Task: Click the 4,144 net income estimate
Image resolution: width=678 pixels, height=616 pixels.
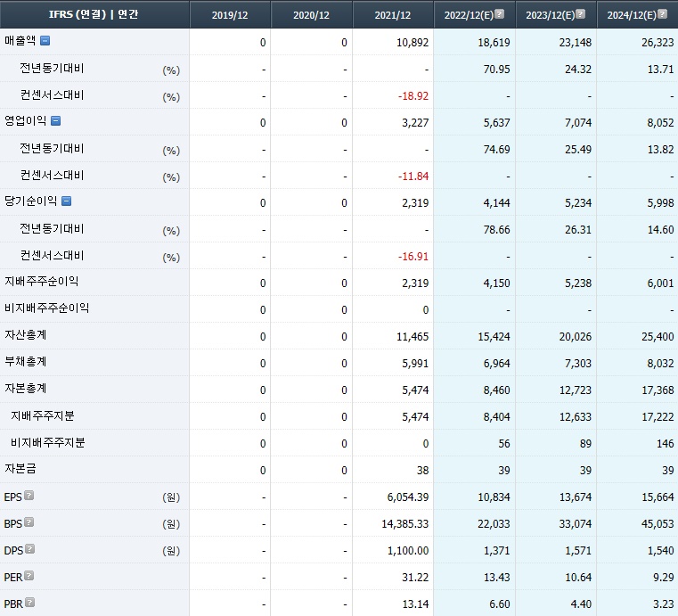Action: 497,203
